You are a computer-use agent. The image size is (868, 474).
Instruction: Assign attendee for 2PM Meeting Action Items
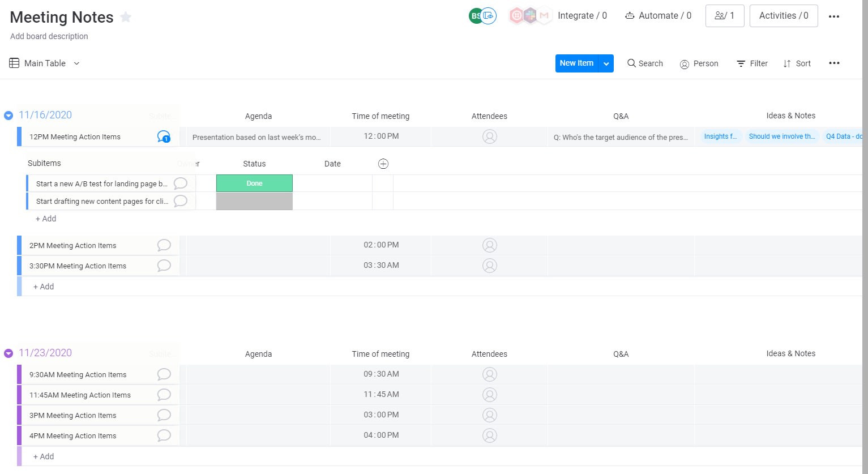click(490, 245)
